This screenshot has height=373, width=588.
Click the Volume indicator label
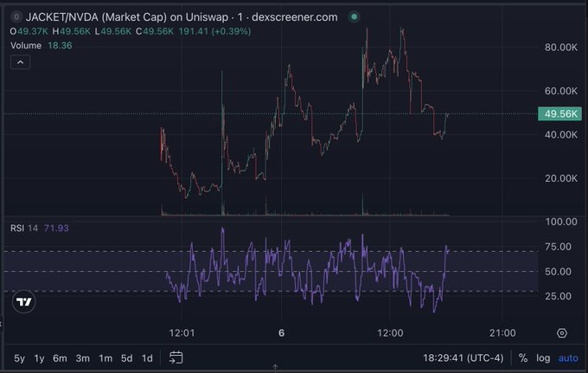[26, 45]
